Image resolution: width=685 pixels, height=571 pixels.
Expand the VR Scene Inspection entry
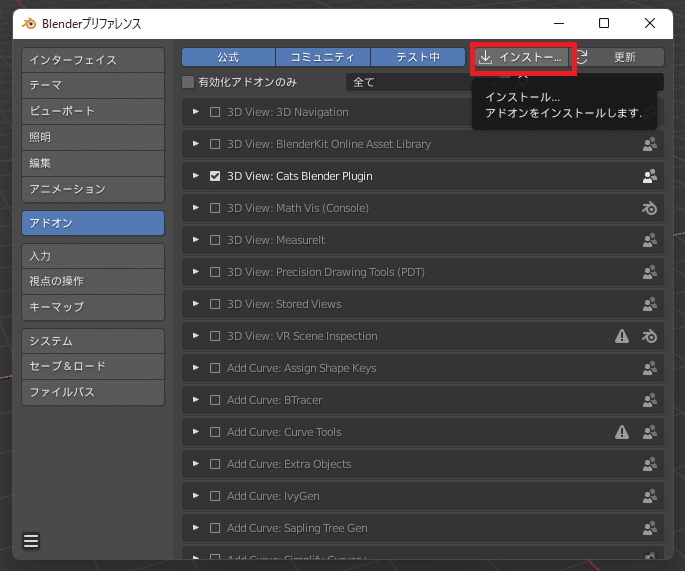tap(196, 336)
